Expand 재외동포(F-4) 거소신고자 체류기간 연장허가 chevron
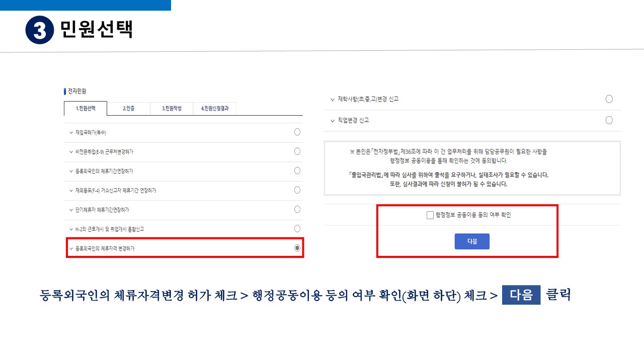Image resolution: width=644 pixels, height=362 pixels. click(71, 191)
